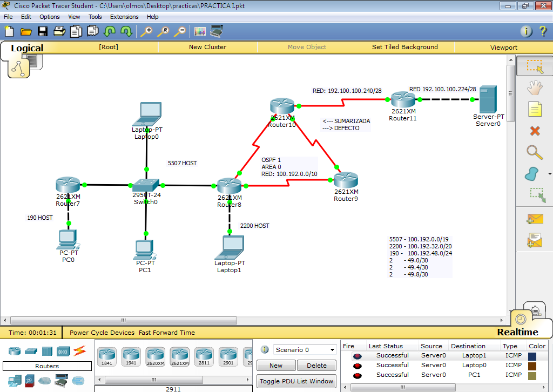This screenshot has width=553, height=392.
Task: Select the Add Simple PDU envelope tool
Action: [535, 218]
